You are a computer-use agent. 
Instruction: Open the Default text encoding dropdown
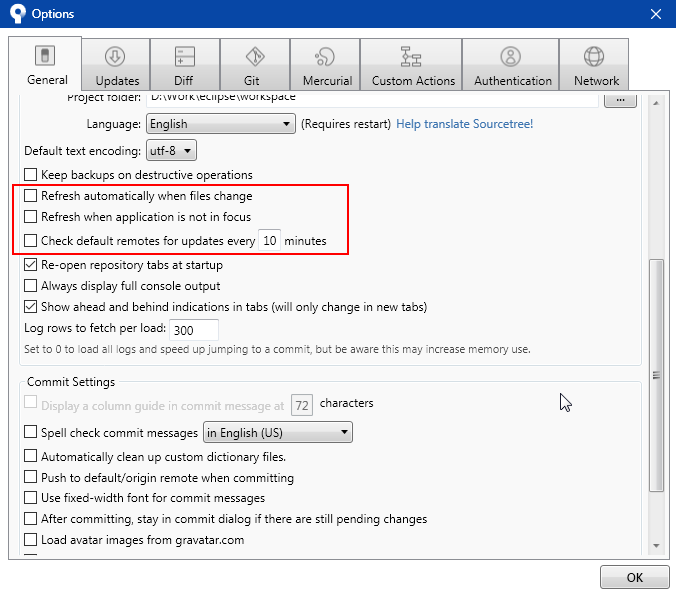[171, 150]
